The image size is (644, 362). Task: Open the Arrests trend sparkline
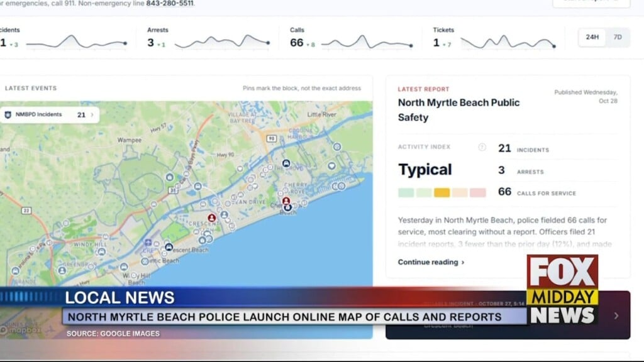[x=222, y=42]
